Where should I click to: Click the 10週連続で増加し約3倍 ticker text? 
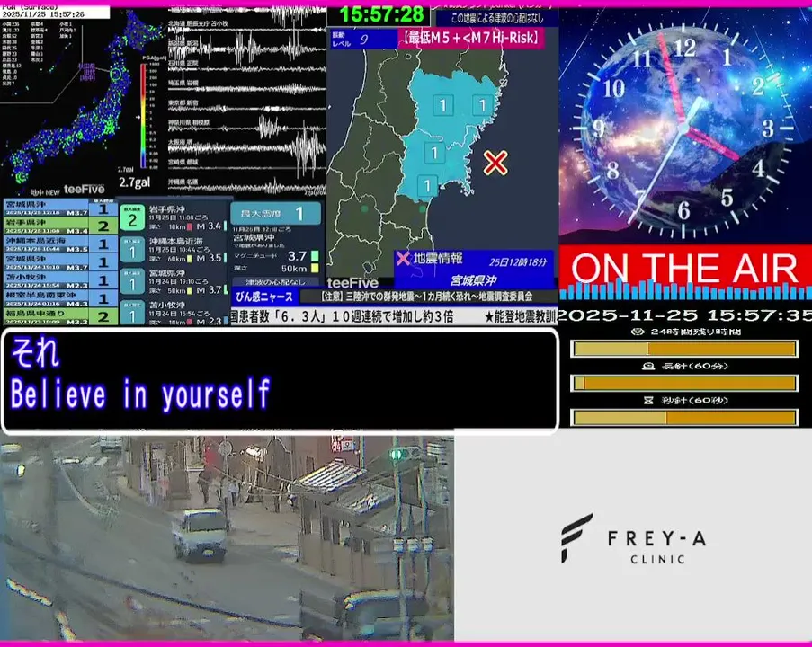tap(394, 317)
